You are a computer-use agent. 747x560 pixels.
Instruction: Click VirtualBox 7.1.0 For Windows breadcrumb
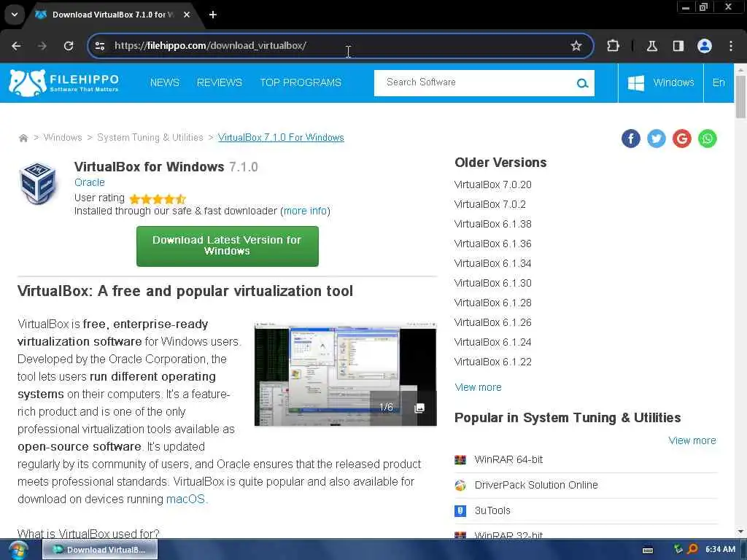pyautogui.click(x=281, y=138)
